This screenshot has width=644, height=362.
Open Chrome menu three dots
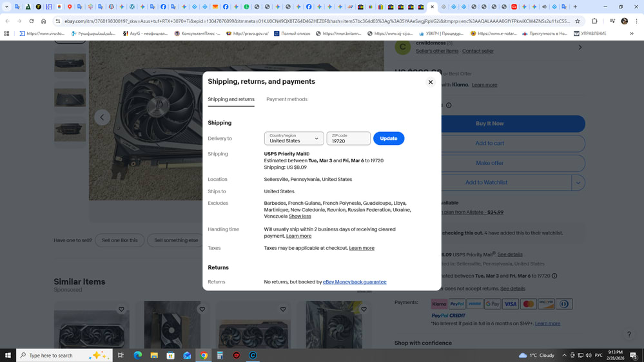tap(637, 21)
